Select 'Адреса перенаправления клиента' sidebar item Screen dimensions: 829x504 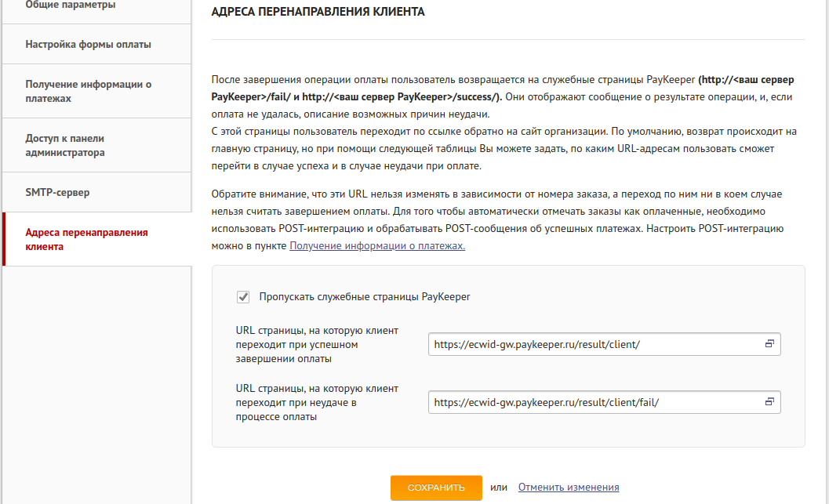pyautogui.click(x=86, y=240)
